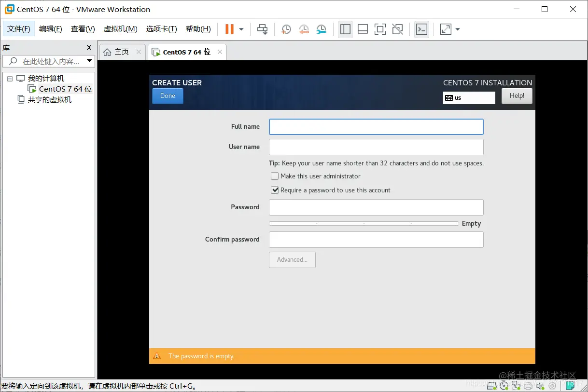588x392 pixels.
Task: Uncheck Require a password to use this account
Action: 275,190
